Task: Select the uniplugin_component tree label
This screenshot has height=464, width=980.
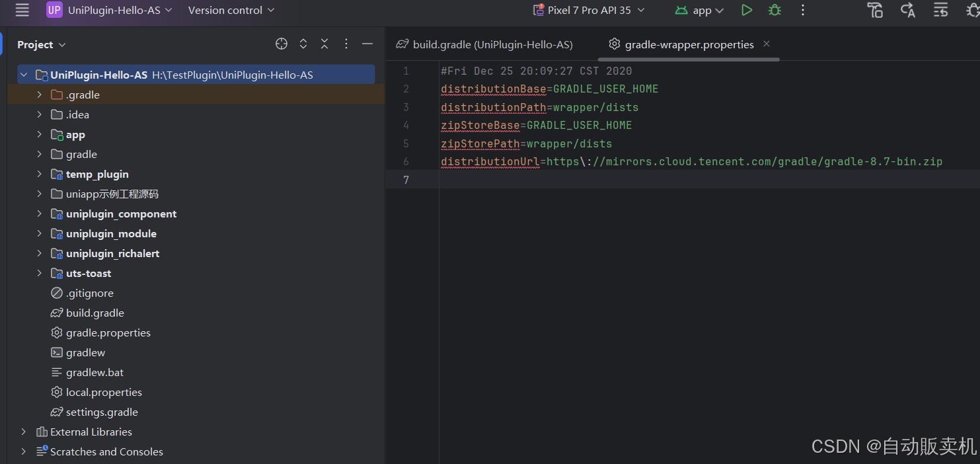Action: point(121,213)
